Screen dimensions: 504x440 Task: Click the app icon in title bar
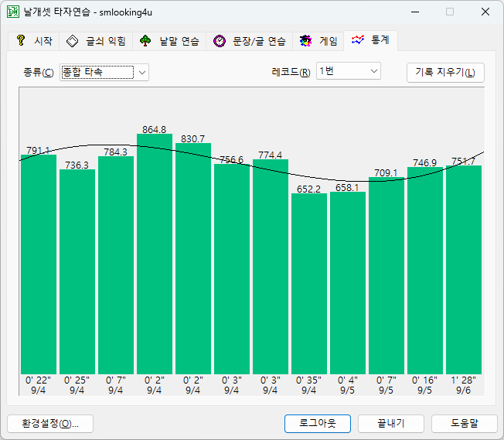(13, 12)
